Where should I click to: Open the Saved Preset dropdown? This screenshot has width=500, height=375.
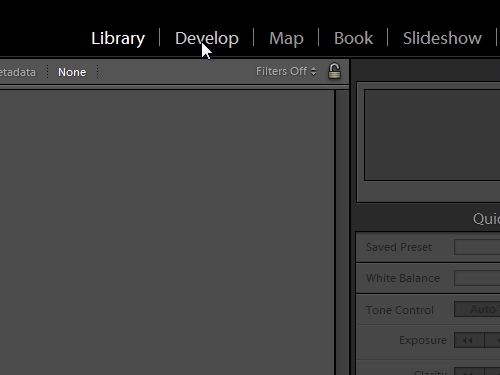[x=477, y=247]
